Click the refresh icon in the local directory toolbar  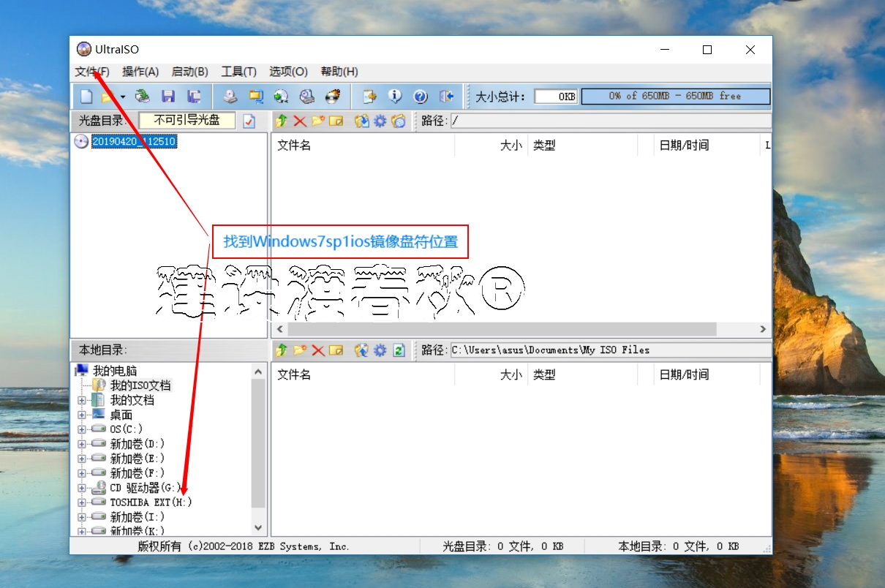click(399, 350)
